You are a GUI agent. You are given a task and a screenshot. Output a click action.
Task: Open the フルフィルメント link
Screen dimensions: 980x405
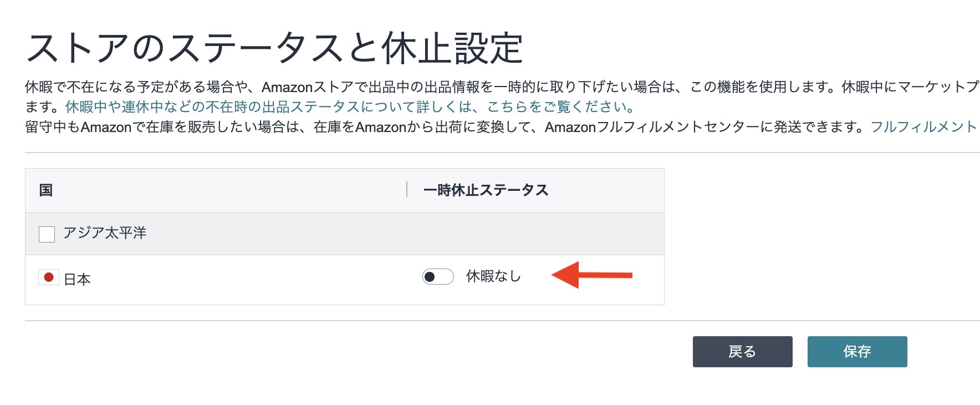point(923,127)
